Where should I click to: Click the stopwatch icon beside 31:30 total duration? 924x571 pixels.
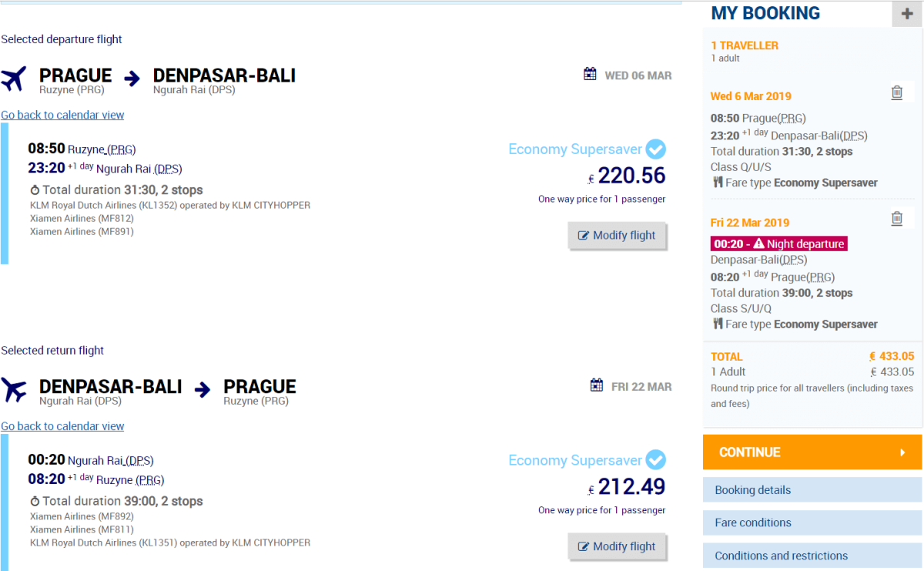(x=35, y=190)
